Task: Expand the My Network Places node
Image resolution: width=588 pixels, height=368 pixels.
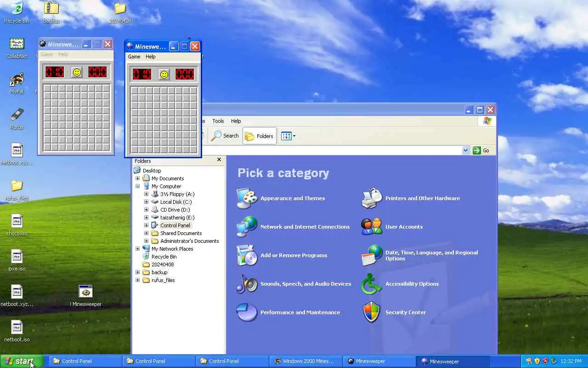Action: (x=137, y=249)
